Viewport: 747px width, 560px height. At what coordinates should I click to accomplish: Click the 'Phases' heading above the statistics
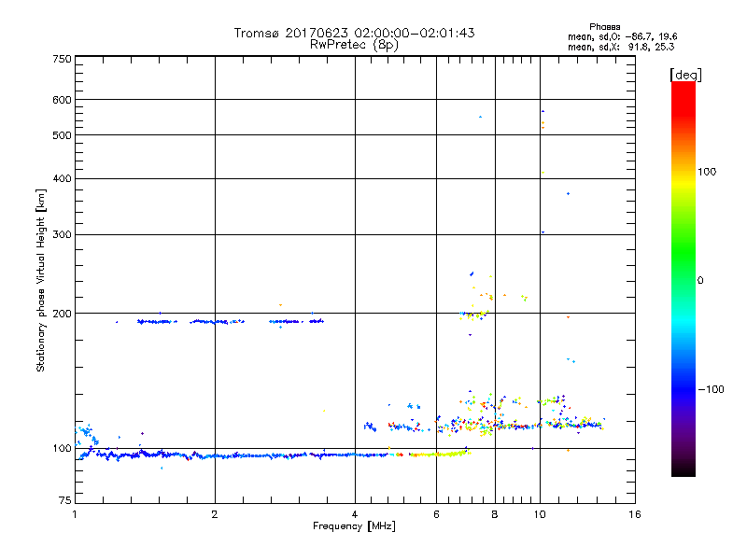(604, 27)
